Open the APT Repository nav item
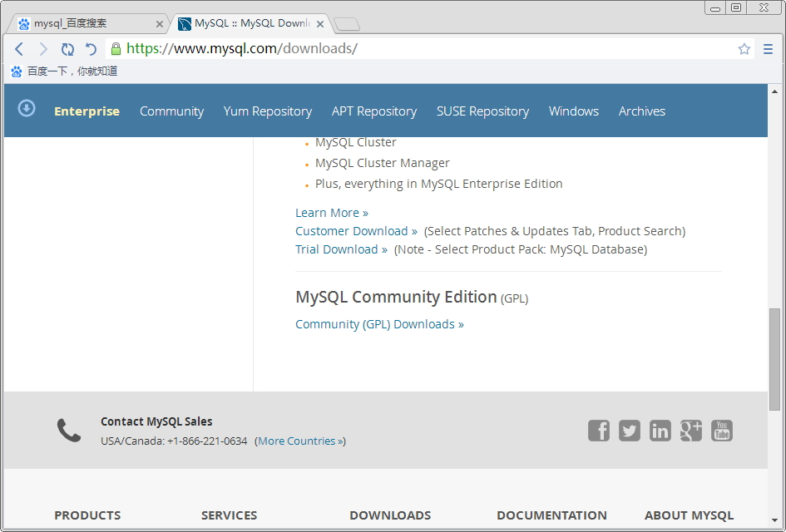The width and height of the screenshot is (786, 532). click(x=374, y=111)
